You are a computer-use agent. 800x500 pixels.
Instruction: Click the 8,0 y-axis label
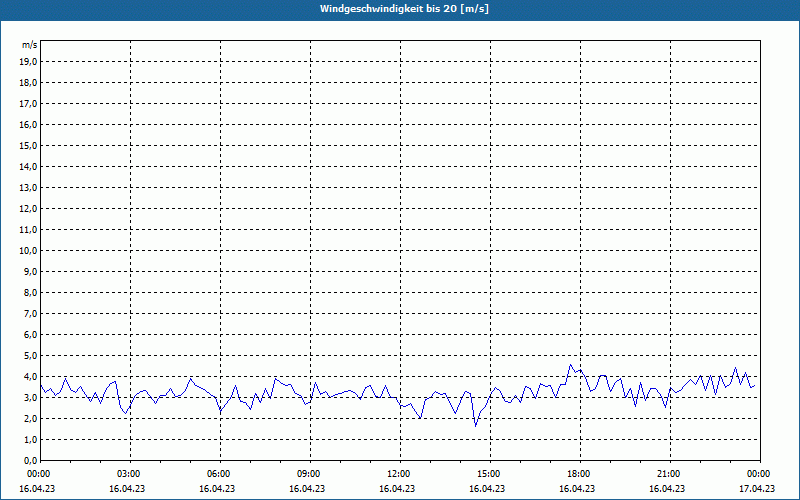point(30,292)
